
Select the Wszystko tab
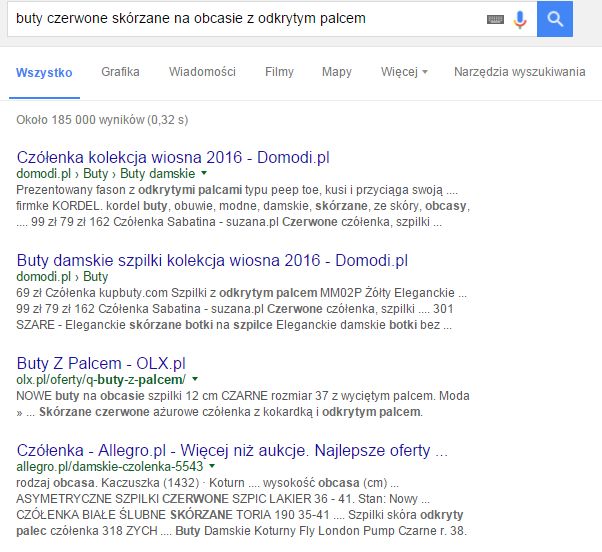tap(44, 72)
